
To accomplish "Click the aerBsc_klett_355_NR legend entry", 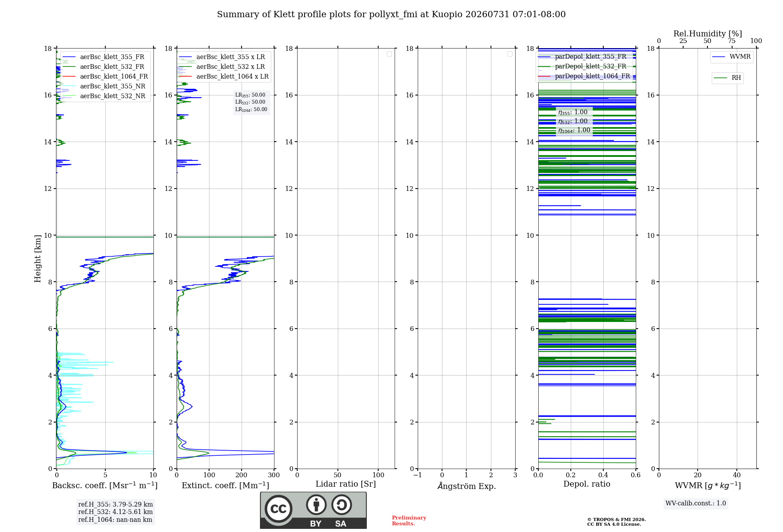I will click(x=104, y=86).
